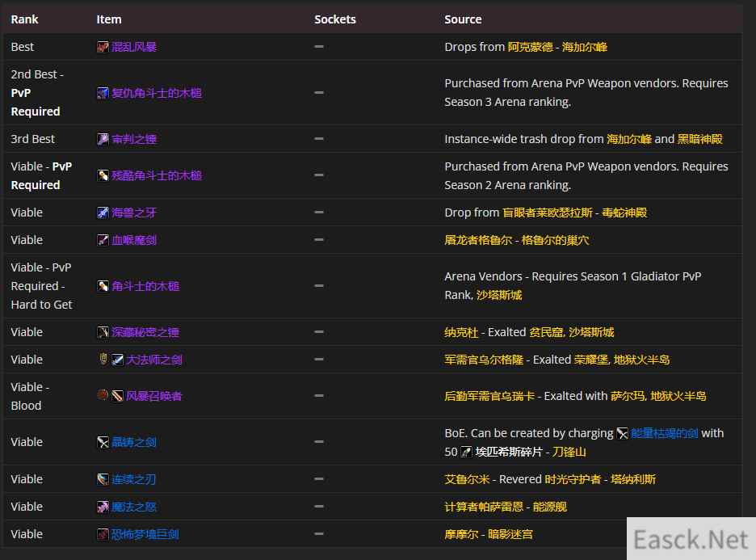
Task: Click the 大法师之剑 sword icon
Action: point(117,360)
